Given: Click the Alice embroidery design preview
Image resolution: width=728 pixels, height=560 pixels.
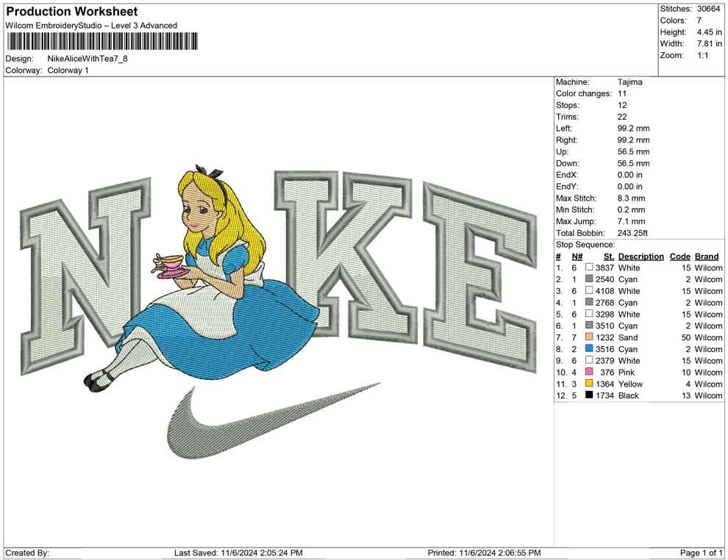Looking at the screenshot, I should point(279,312).
